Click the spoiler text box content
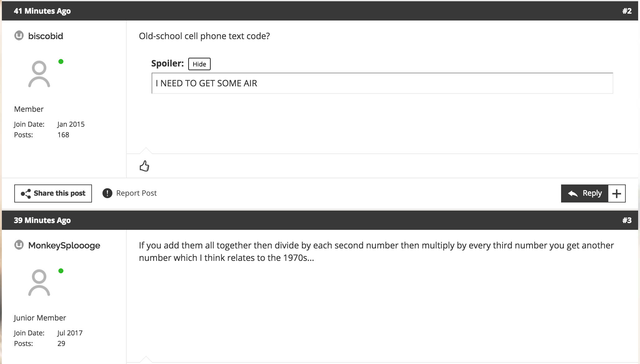Image resolution: width=640 pixels, height=364 pixels. coord(382,83)
